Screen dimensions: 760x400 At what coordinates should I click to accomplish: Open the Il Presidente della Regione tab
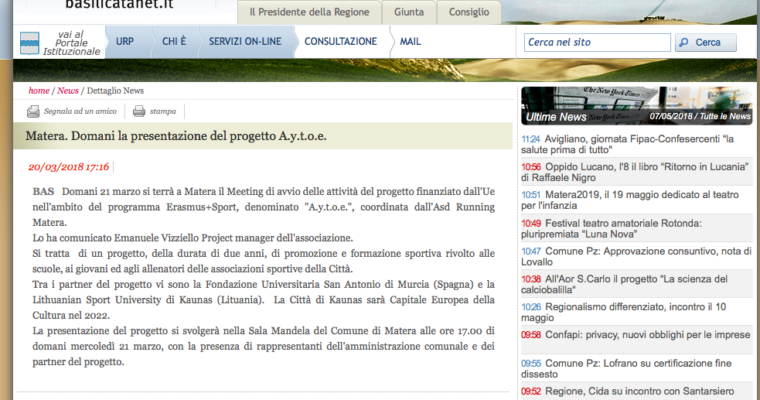click(309, 12)
